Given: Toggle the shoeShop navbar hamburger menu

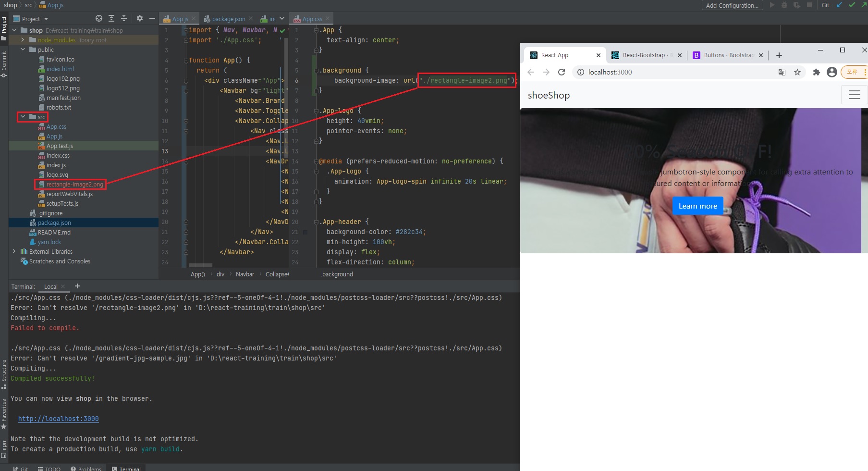Looking at the screenshot, I should [x=854, y=95].
